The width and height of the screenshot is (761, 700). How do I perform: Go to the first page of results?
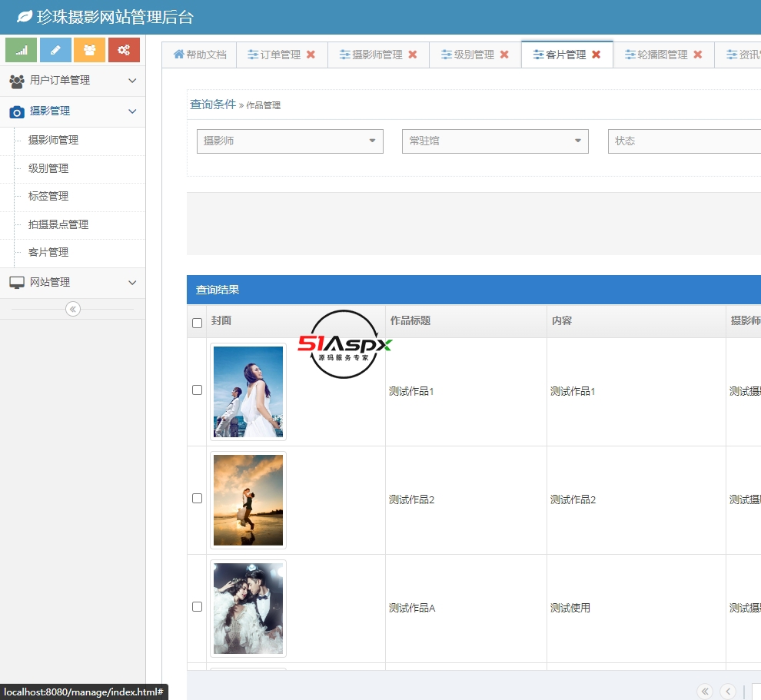coord(705,692)
